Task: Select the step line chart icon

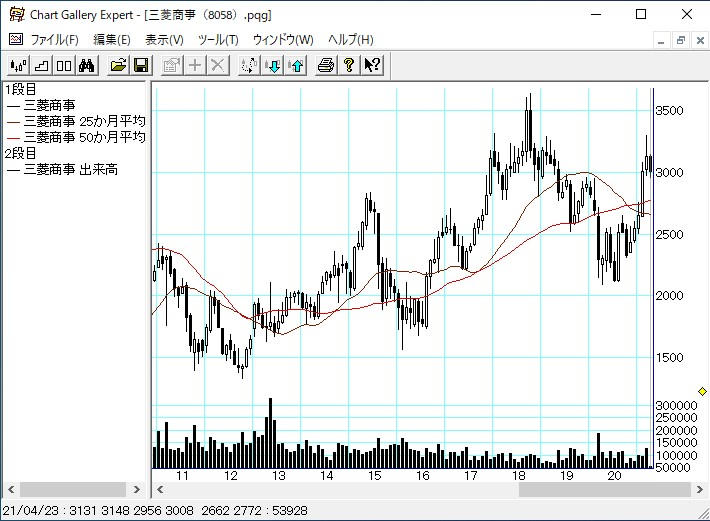Action: click(41, 66)
